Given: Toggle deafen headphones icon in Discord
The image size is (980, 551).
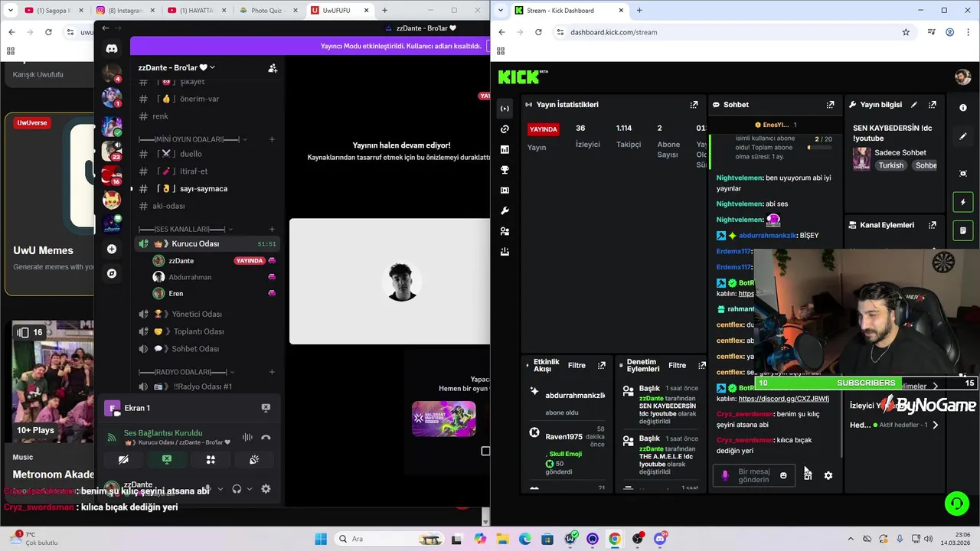Looking at the screenshot, I should [x=237, y=489].
